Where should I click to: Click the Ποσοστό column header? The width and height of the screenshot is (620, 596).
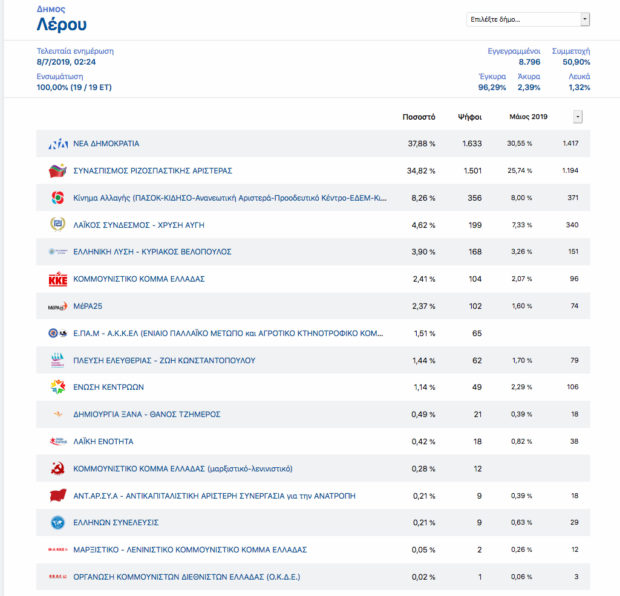pyautogui.click(x=419, y=117)
